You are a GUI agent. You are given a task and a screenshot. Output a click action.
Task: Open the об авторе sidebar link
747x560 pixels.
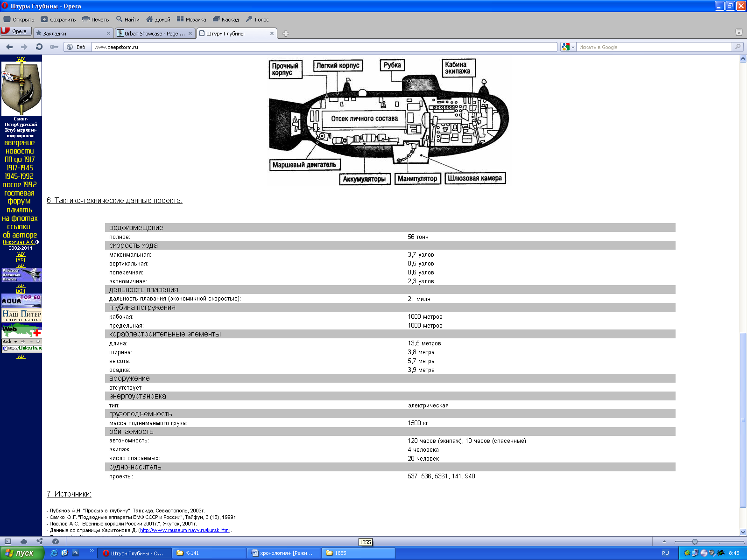click(20, 235)
